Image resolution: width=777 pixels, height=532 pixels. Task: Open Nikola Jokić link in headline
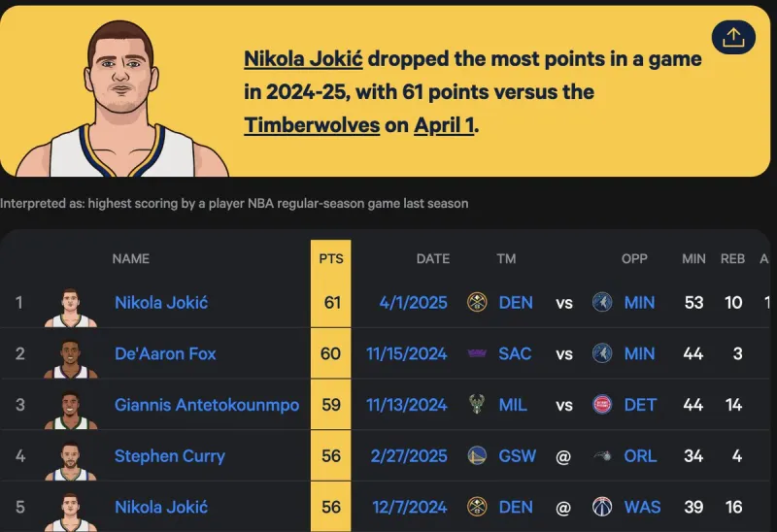(303, 59)
